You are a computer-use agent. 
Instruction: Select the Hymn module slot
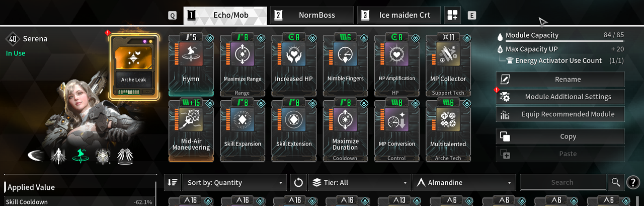click(191, 64)
